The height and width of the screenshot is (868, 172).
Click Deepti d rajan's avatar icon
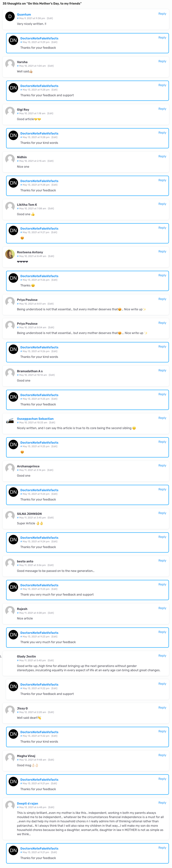tap(10, 805)
